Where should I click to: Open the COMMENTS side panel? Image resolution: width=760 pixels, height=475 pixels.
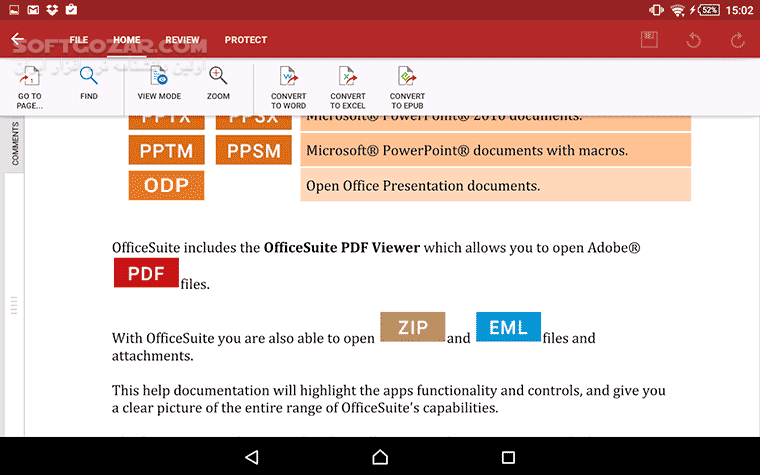(x=15, y=143)
